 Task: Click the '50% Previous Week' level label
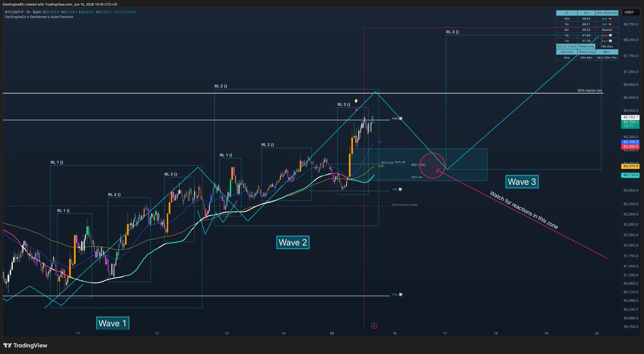[405, 205]
